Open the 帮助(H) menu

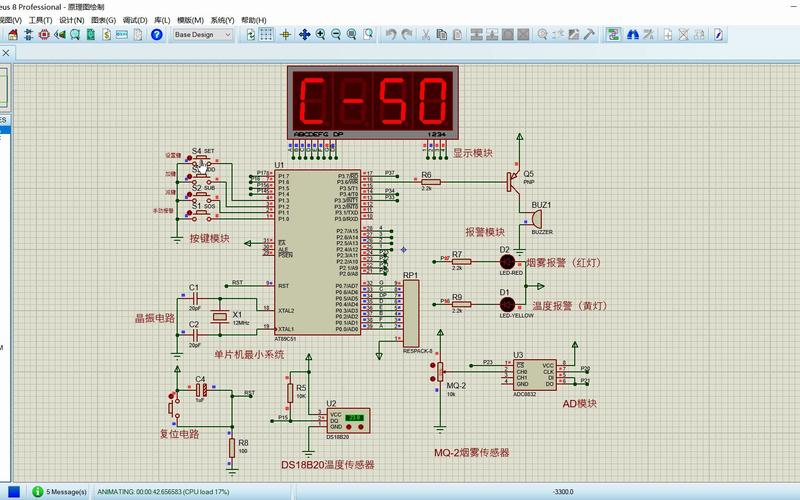point(254,20)
